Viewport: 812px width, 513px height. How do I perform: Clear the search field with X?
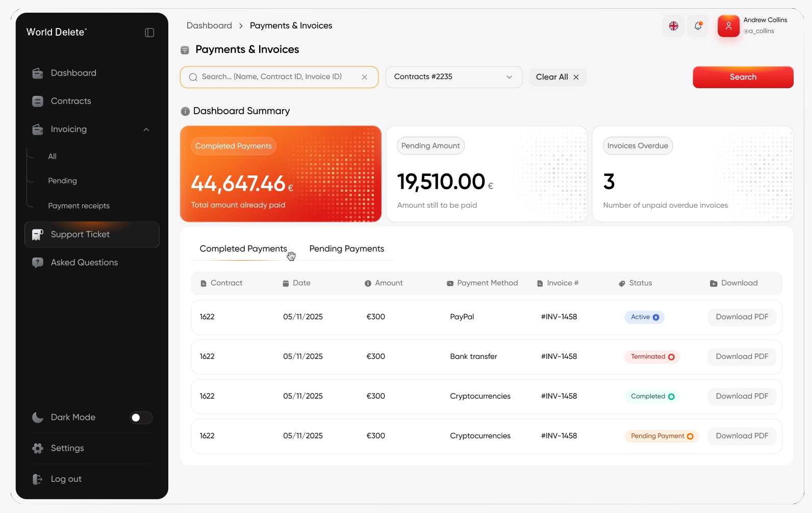[364, 78]
